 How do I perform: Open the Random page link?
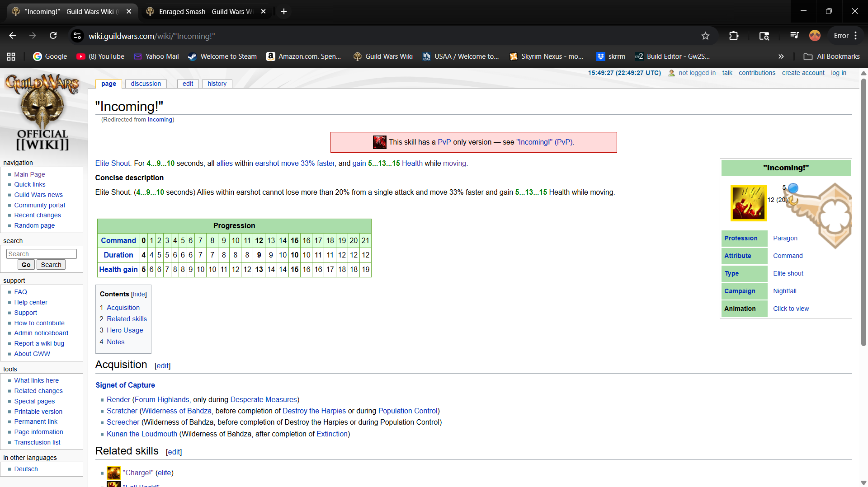(x=34, y=225)
